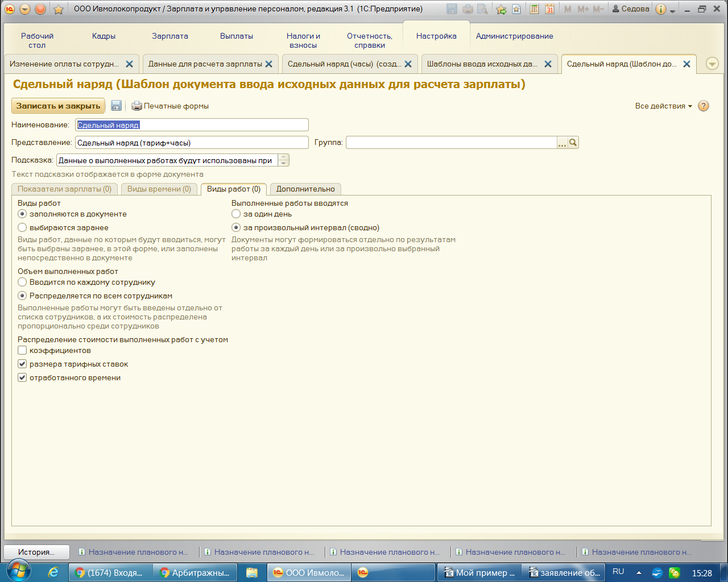Select 'за один день' radio button

click(236, 214)
